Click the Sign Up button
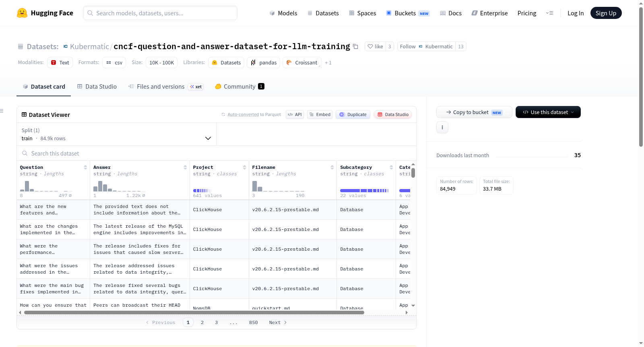Screen dimensions: 644x347 pyautogui.click(x=606, y=13)
